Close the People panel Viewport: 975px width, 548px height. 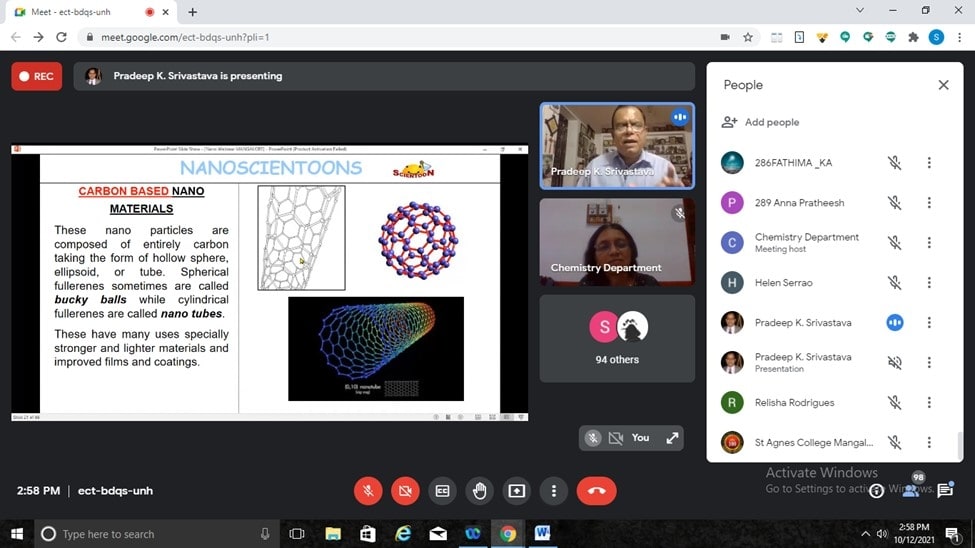[x=943, y=85]
